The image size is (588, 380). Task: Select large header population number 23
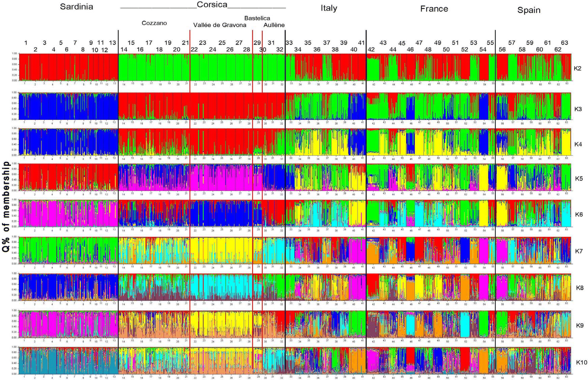tap(202, 43)
